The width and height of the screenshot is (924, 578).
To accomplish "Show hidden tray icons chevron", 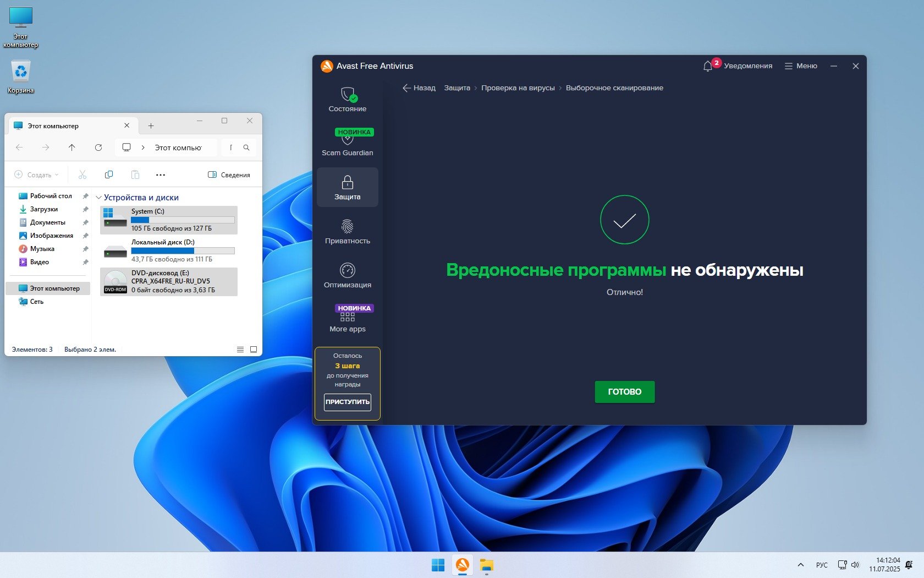I will pos(801,565).
